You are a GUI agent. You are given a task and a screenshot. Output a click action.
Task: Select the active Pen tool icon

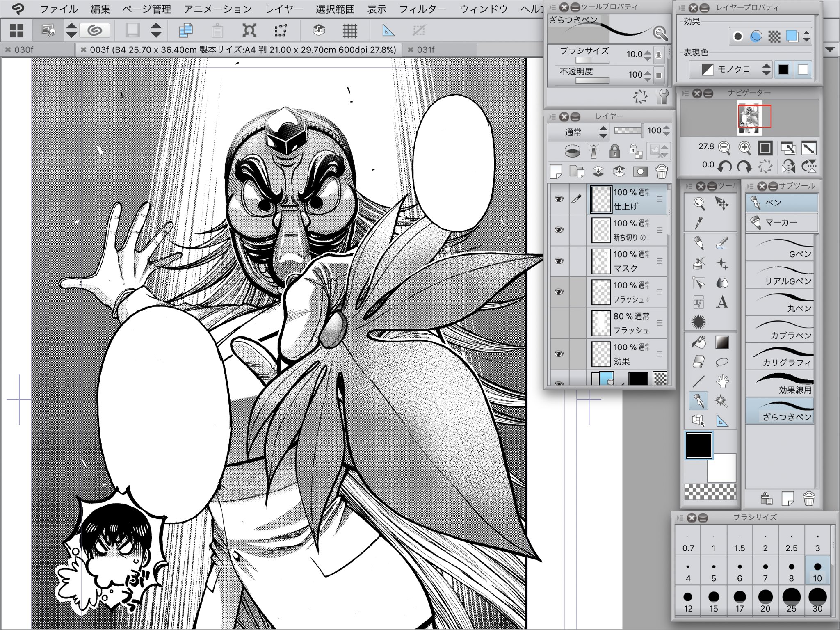(699, 401)
